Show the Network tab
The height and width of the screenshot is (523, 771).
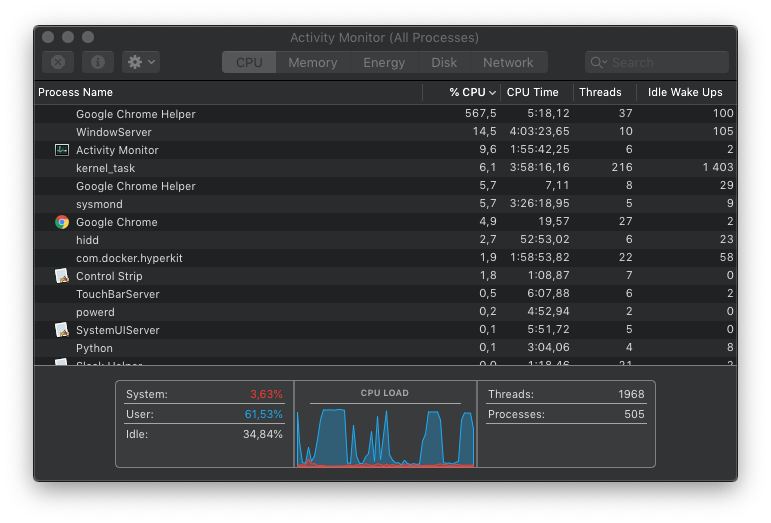(508, 62)
